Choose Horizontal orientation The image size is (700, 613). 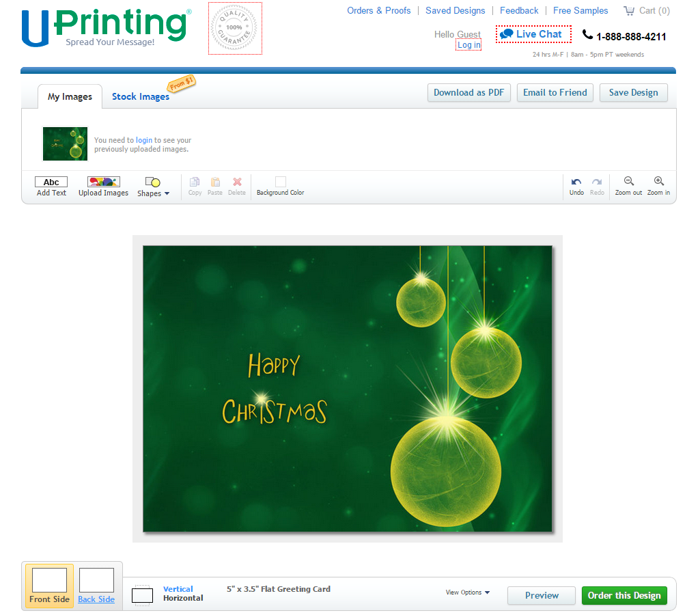tap(183, 598)
